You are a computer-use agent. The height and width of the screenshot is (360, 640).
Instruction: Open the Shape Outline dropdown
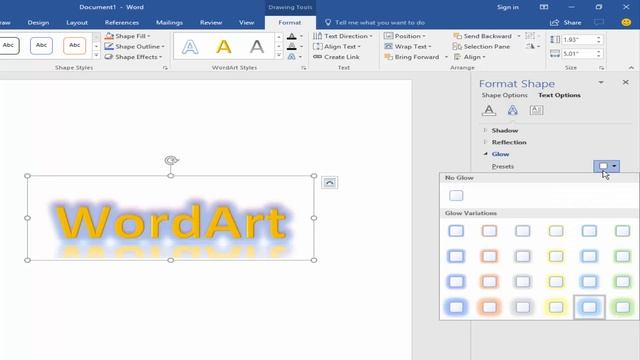click(134, 47)
